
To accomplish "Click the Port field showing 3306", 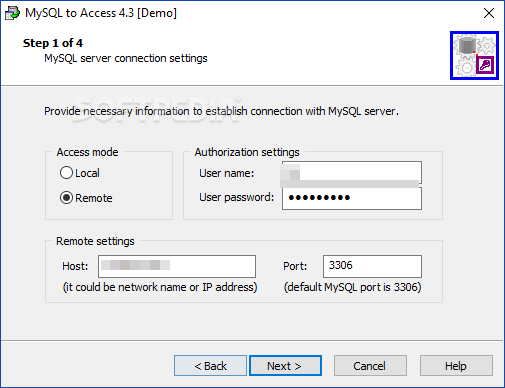I will tap(372, 266).
